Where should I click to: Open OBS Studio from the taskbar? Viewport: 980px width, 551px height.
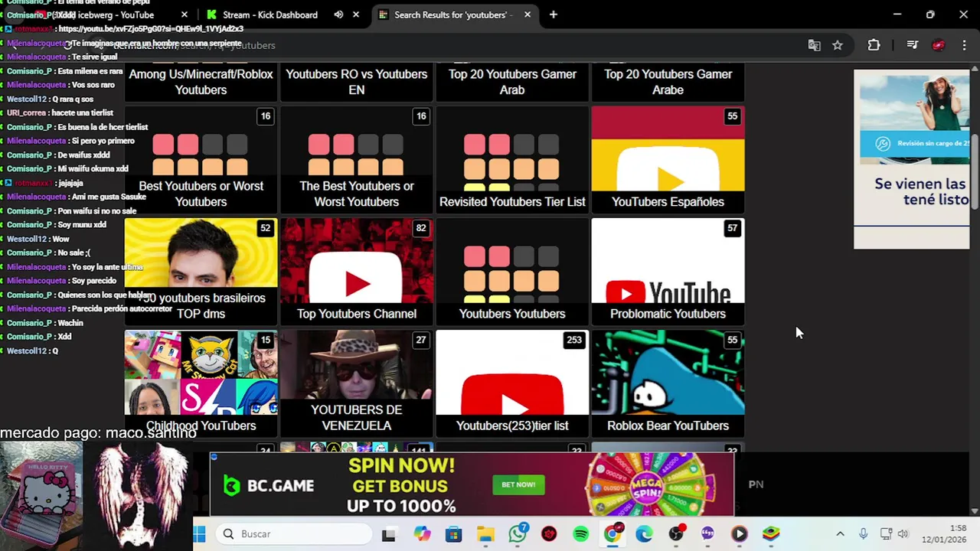(x=676, y=533)
